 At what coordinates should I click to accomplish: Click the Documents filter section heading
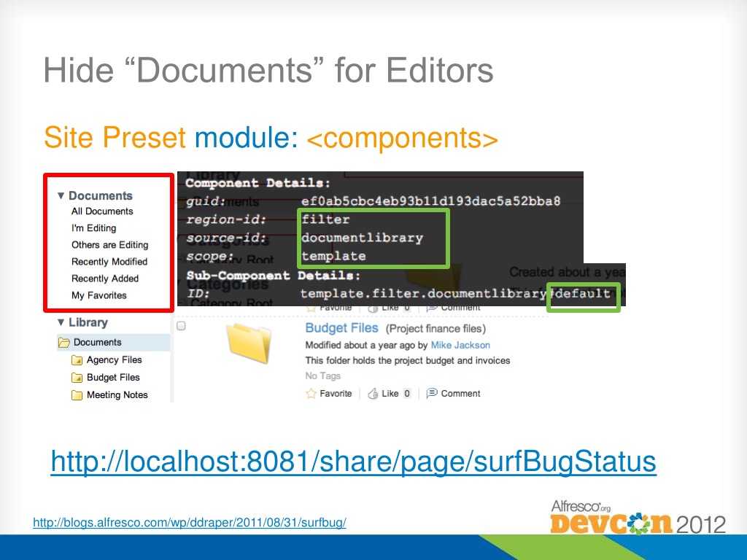(x=101, y=195)
